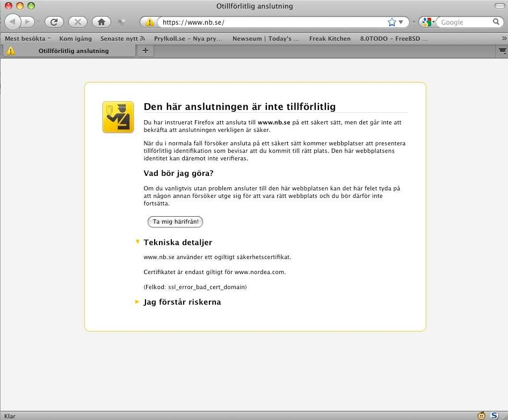Open the Prylkoll.se bookmark
508x420 pixels.
pos(188,39)
